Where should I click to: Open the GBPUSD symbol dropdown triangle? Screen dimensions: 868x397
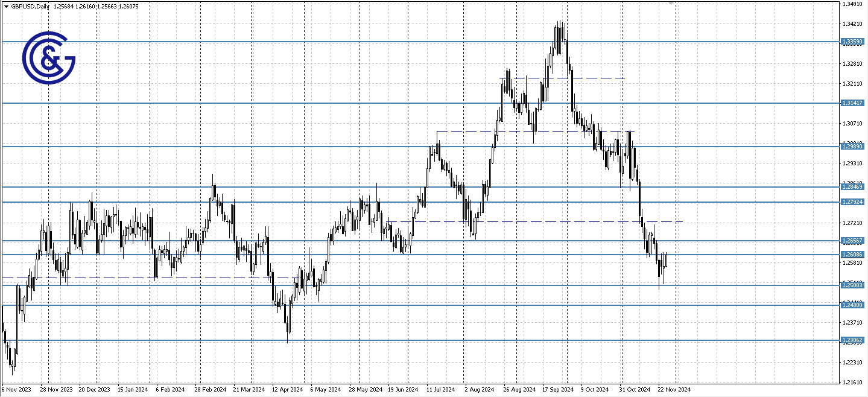(x=6, y=6)
